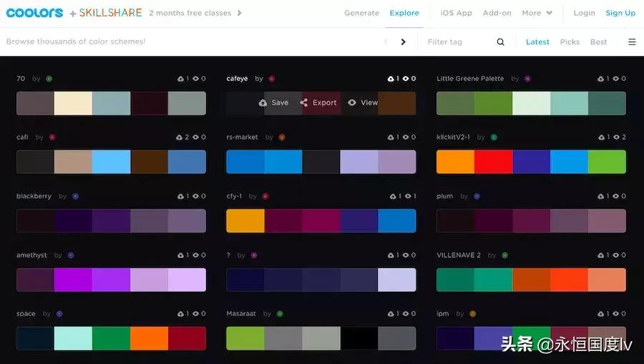Select the bright purple swatch in amethyst
This screenshot has height=364, width=644.
tap(73, 279)
